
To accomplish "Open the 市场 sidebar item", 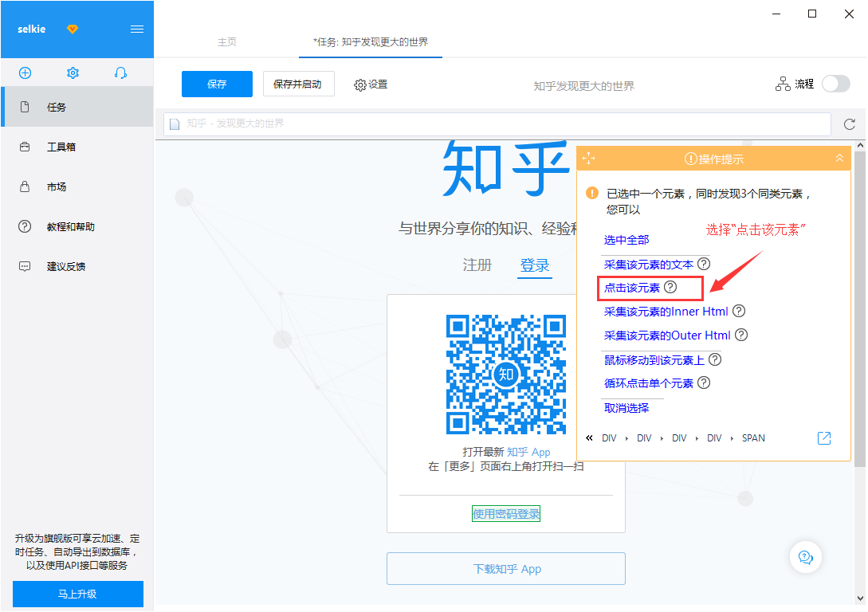I will (77, 186).
